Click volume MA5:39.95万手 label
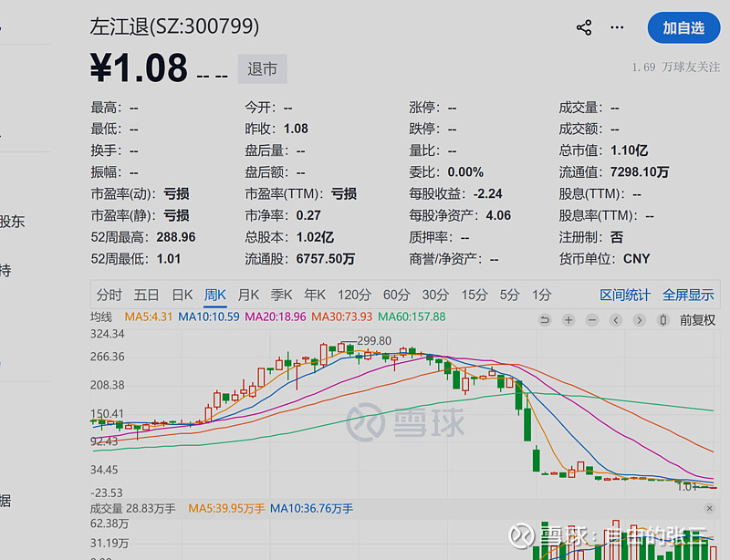The image size is (730, 560). click(x=226, y=509)
